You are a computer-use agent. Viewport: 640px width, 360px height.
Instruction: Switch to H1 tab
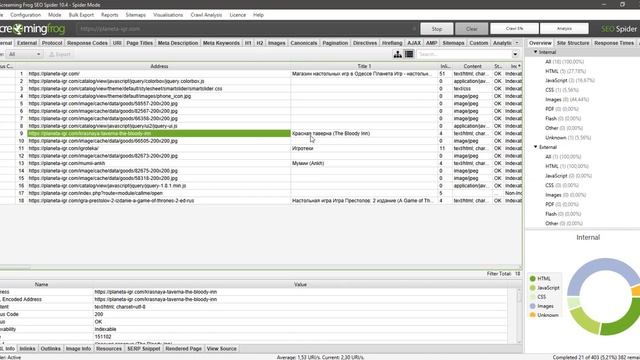pos(248,43)
